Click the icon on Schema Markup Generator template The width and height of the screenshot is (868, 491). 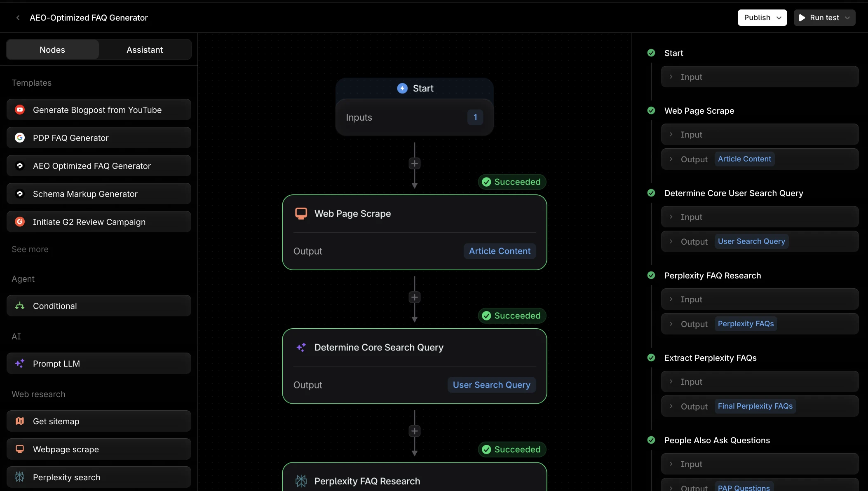[20, 194]
